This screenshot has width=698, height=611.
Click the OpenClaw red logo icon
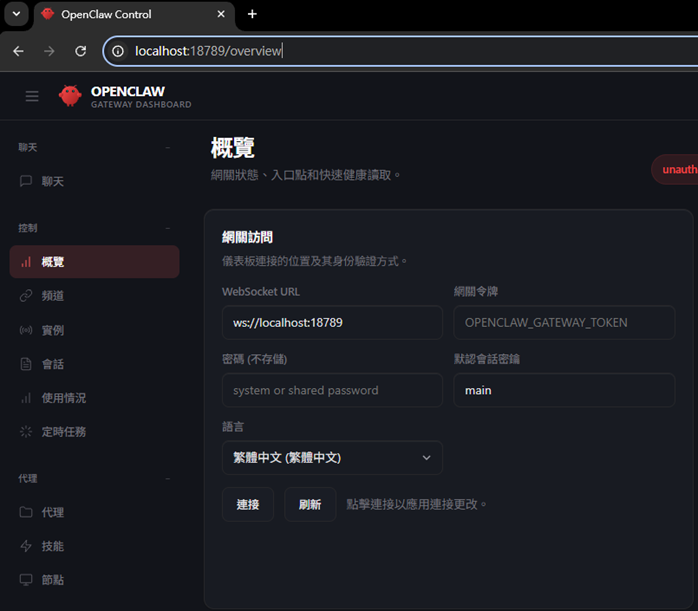point(70,96)
